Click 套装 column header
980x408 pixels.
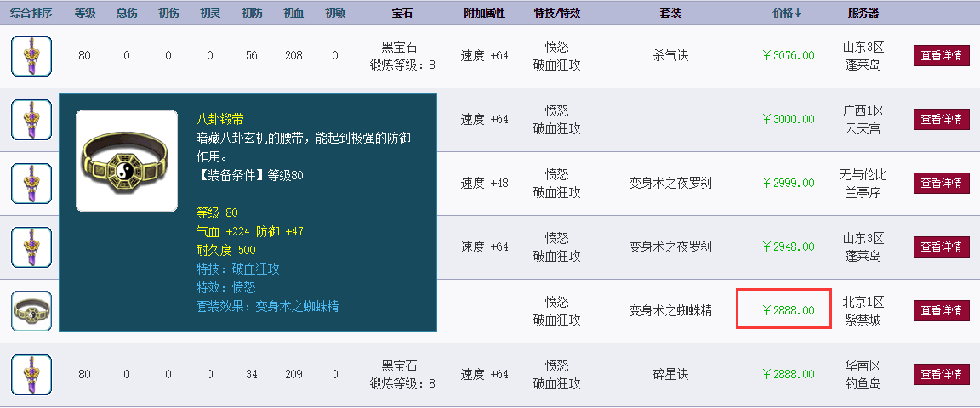pos(670,13)
